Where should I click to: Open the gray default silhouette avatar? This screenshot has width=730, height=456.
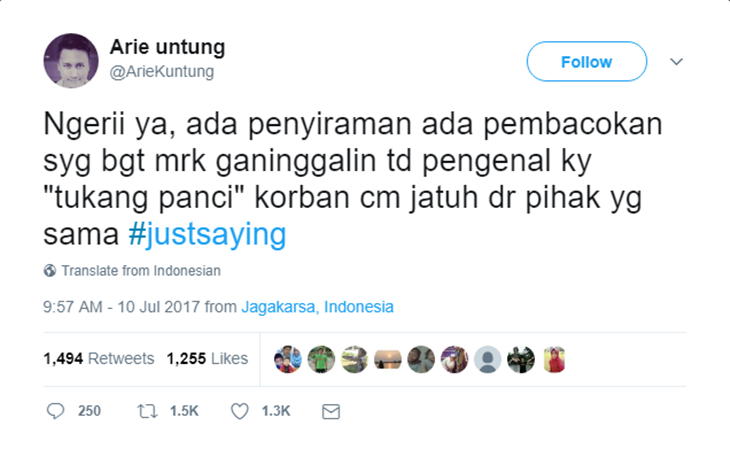[x=487, y=360]
